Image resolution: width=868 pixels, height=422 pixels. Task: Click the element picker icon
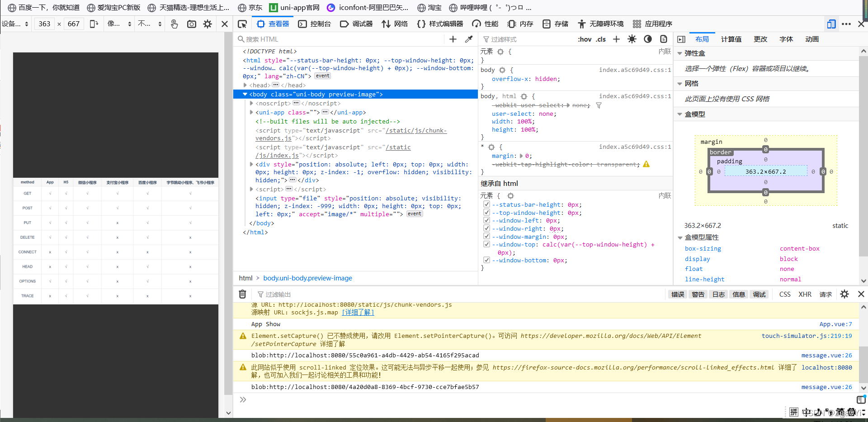tap(242, 24)
